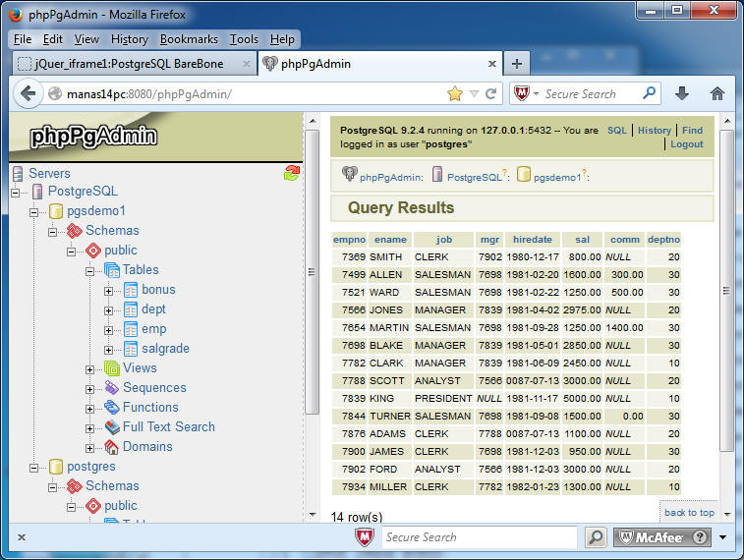Click the right pane vertical scrollbar thumb
The width and height of the screenshot is (744, 560).
pyautogui.click(x=726, y=290)
